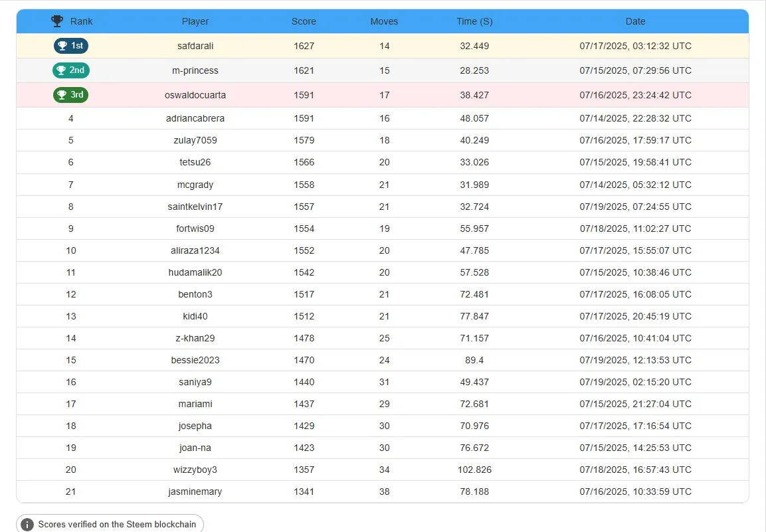Click the Player column header
This screenshot has width=766, height=532.
195,21
